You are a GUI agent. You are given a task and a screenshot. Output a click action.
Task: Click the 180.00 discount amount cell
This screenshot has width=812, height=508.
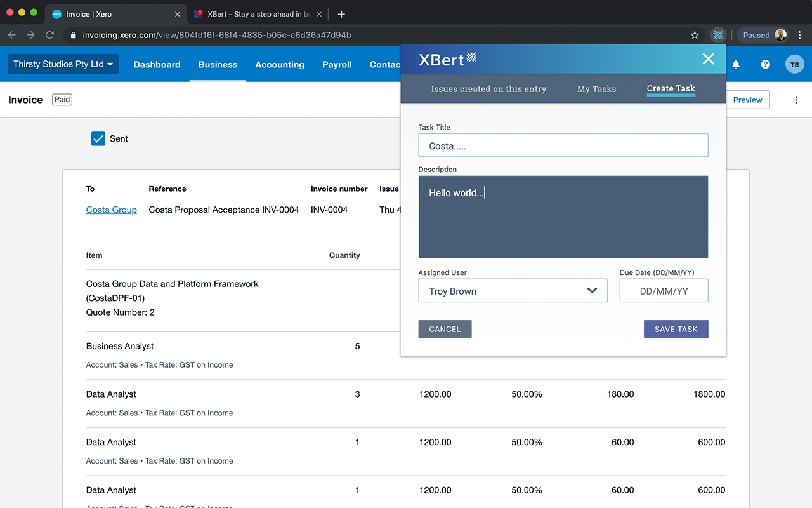[620, 394]
